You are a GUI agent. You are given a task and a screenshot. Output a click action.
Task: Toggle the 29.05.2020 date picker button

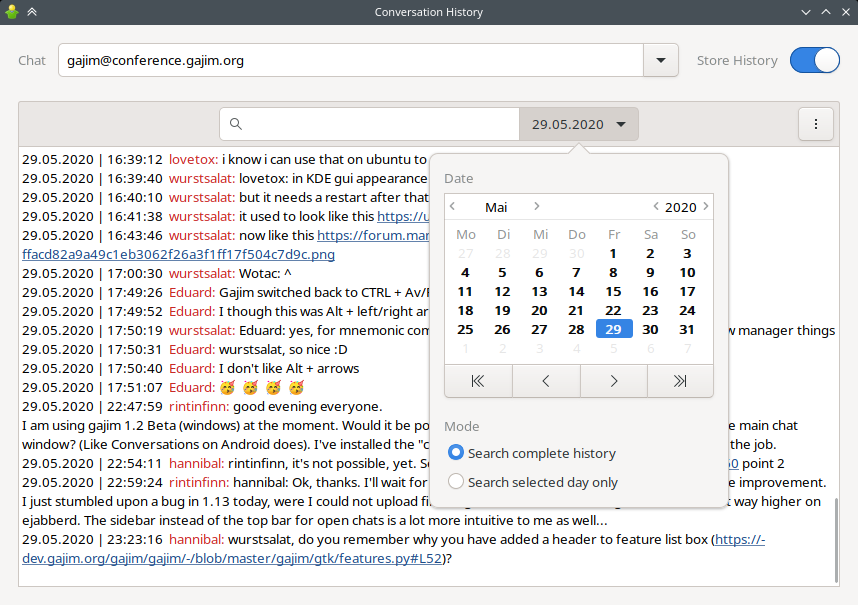tap(578, 124)
